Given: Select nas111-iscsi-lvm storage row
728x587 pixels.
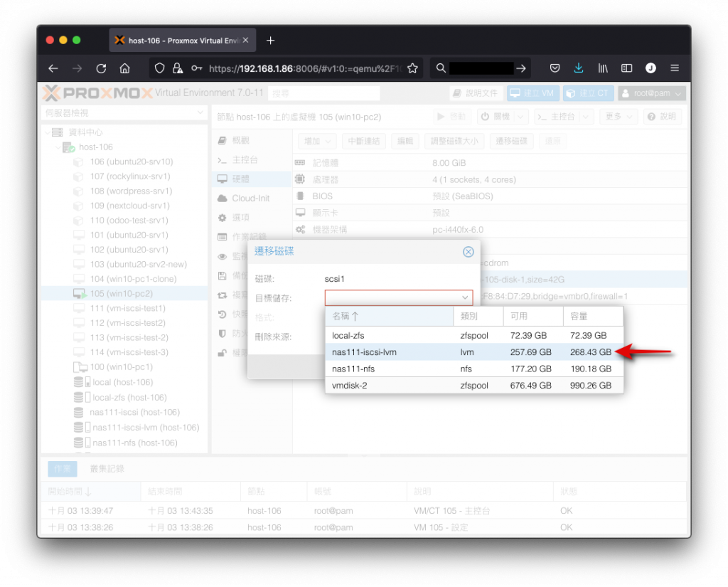Looking at the screenshot, I should (474, 352).
